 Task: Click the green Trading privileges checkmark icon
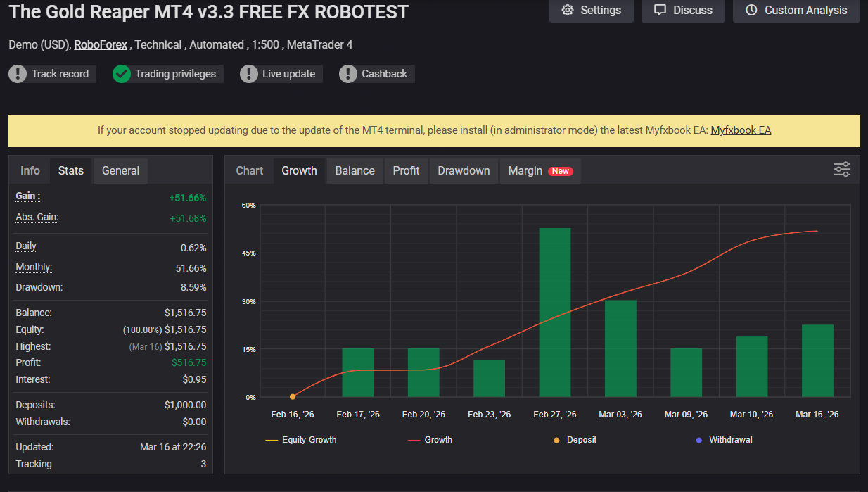pos(122,74)
